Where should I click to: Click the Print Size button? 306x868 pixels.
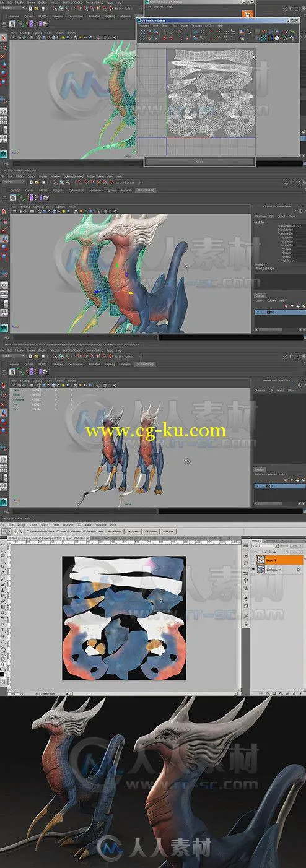(x=168, y=531)
